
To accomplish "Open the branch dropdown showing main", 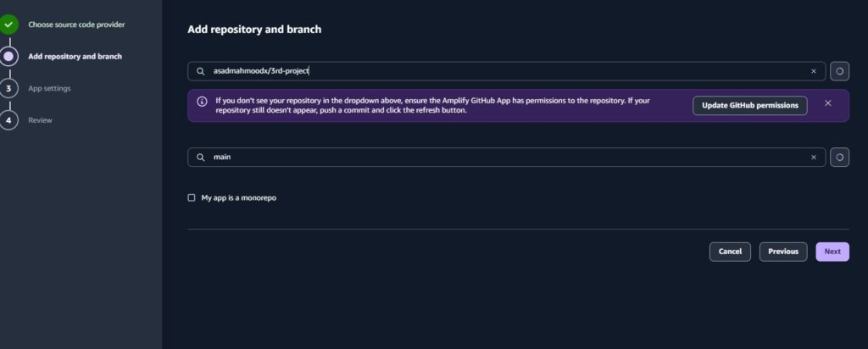I will click(x=507, y=157).
